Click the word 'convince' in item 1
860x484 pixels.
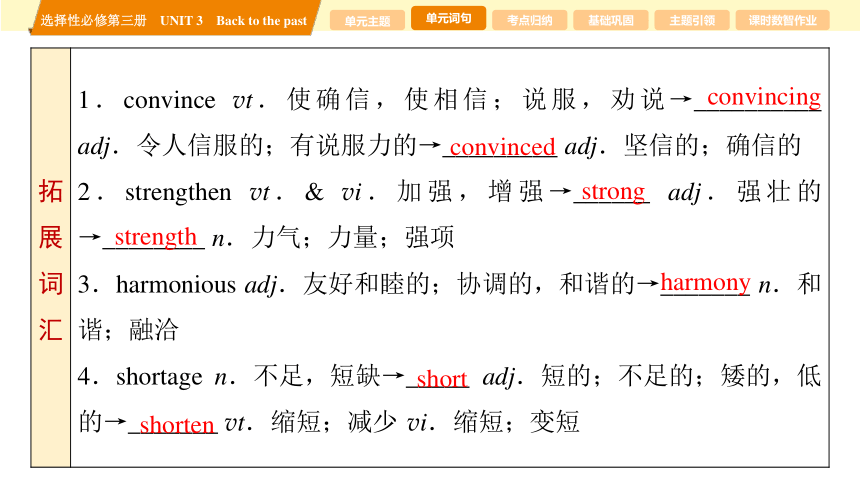pyautogui.click(x=169, y=100)
